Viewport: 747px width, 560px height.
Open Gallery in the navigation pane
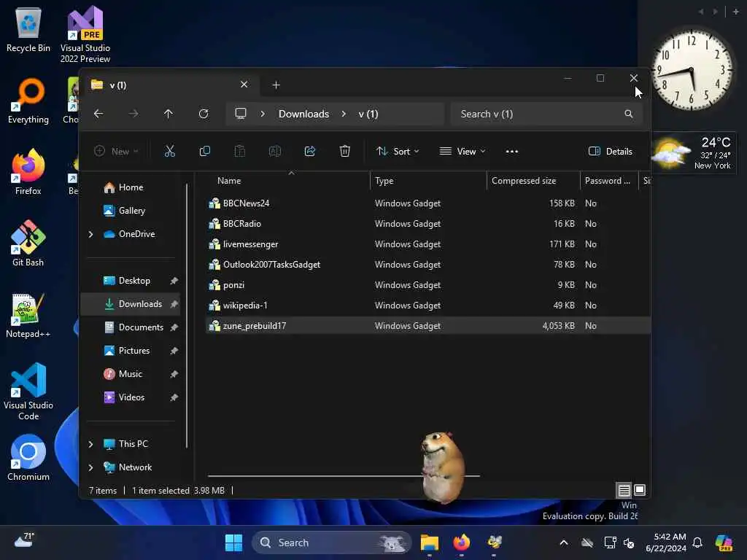click(131, 211)
